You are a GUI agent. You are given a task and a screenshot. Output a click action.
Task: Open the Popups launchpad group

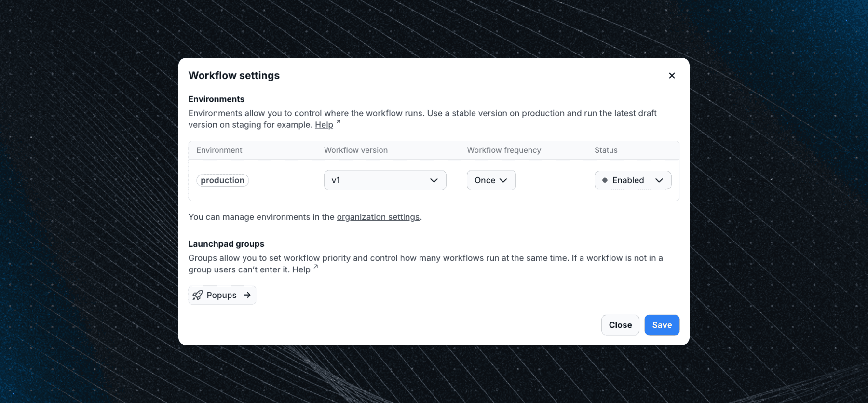pyautogui.click(x=222, y=295)
